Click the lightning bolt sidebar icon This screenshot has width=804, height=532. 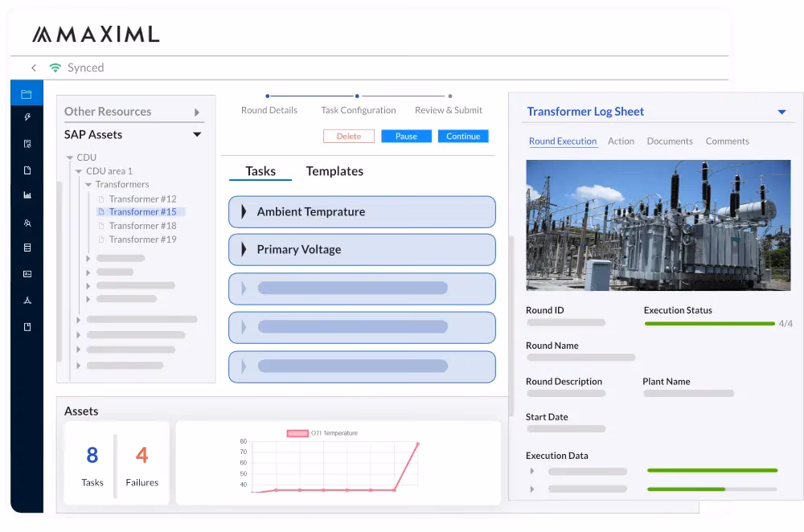click(27, 117)
